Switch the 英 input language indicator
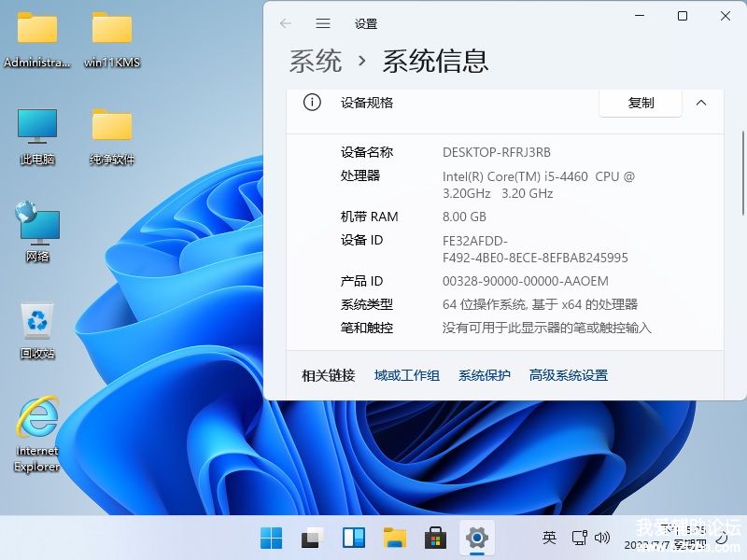 [549, 538]
